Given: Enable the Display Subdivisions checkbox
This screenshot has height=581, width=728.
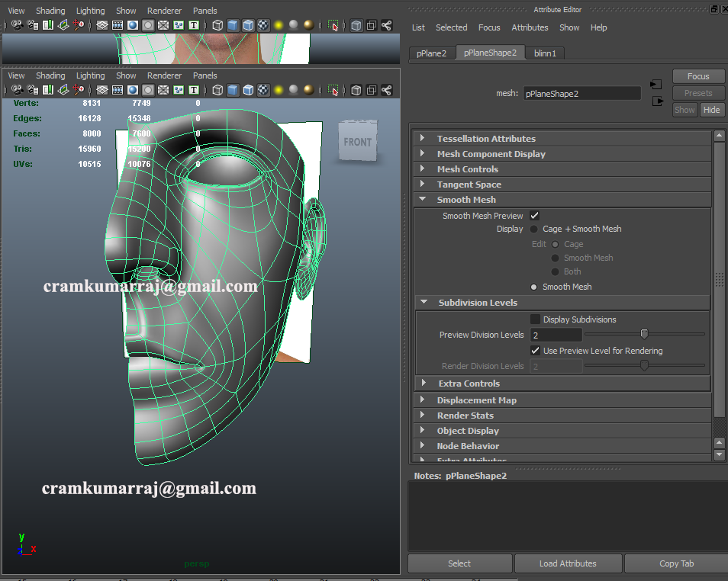Looking at the screenshot, I should [x=535, y=319].
